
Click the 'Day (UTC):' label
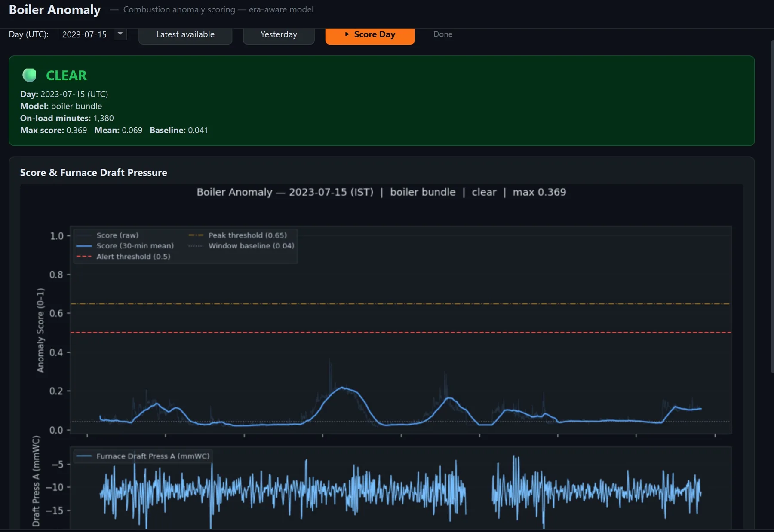[29, 34]
